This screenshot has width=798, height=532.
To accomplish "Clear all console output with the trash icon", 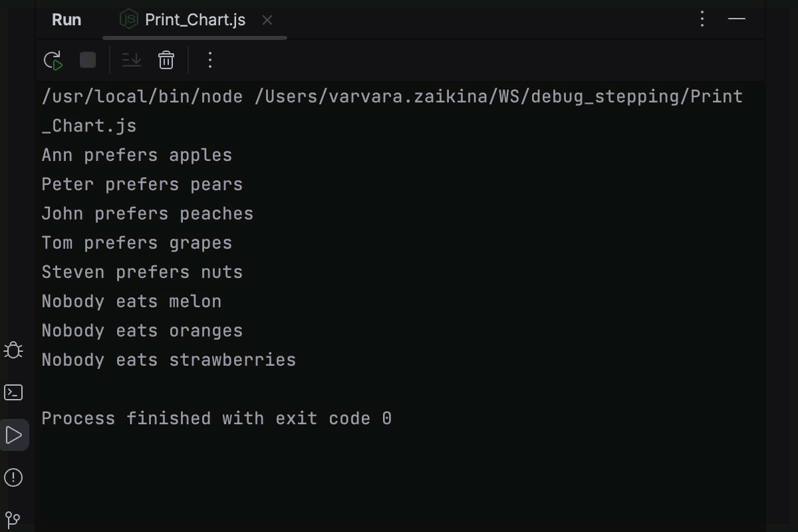I will 166,60.
